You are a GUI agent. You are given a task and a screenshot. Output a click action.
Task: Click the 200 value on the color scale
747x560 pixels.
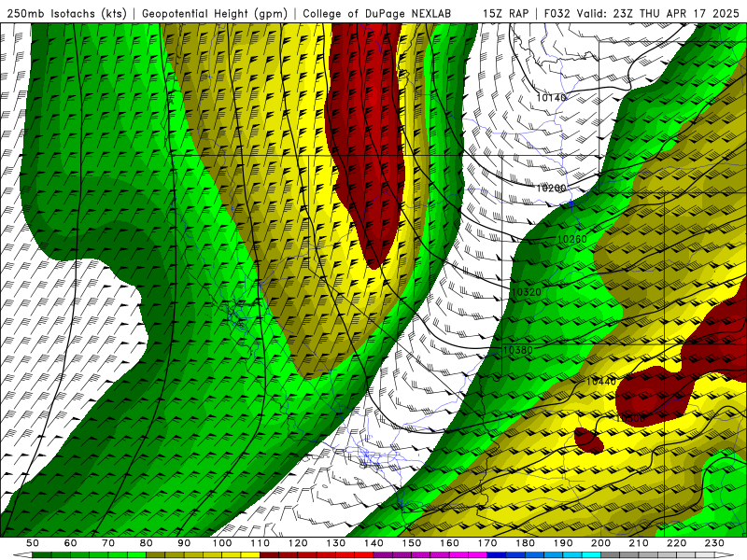[600, 543]
